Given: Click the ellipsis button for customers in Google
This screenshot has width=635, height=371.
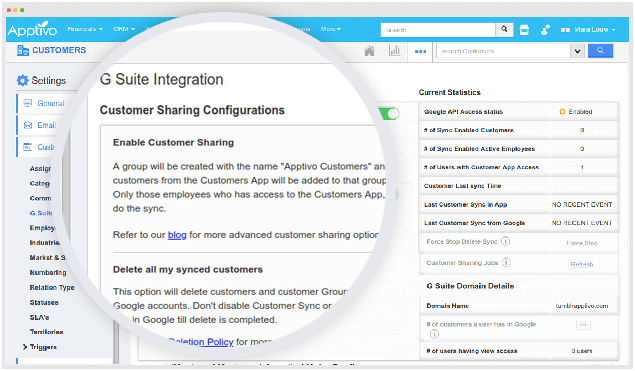Looking at the screenshot, I should tap(583, 325).
